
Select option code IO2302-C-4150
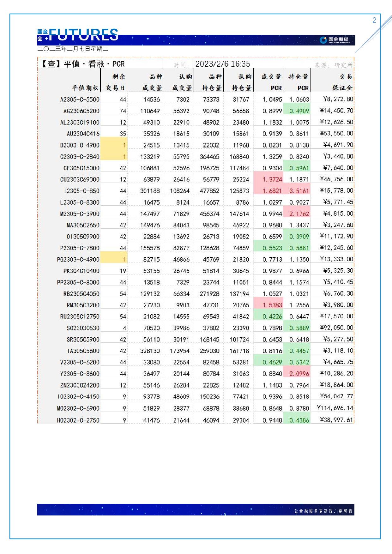(78, 397)
